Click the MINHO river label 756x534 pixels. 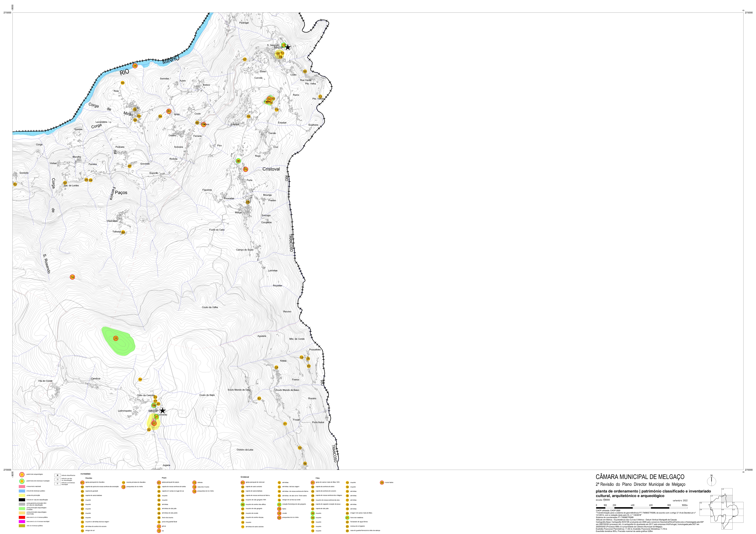(171, 60)
